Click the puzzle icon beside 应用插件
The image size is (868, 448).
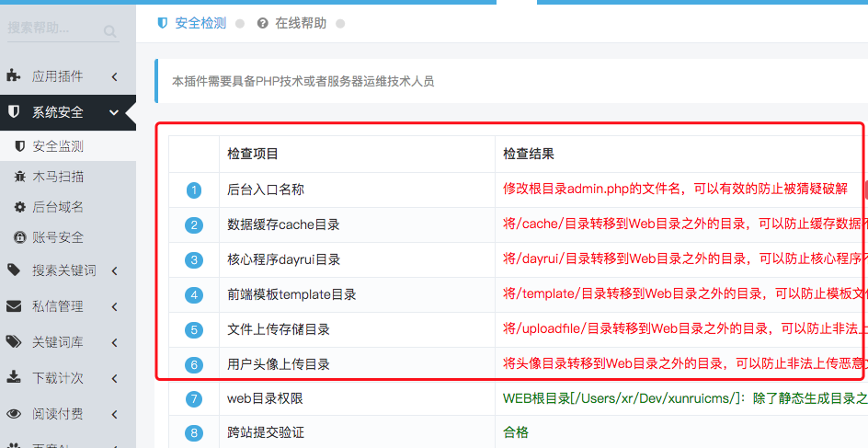pos(13,75)
